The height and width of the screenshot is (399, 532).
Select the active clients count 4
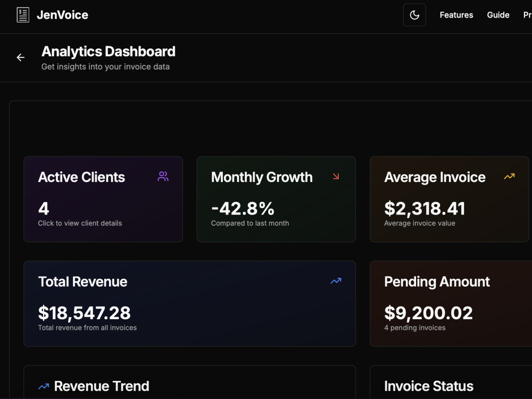coord(44,209)
